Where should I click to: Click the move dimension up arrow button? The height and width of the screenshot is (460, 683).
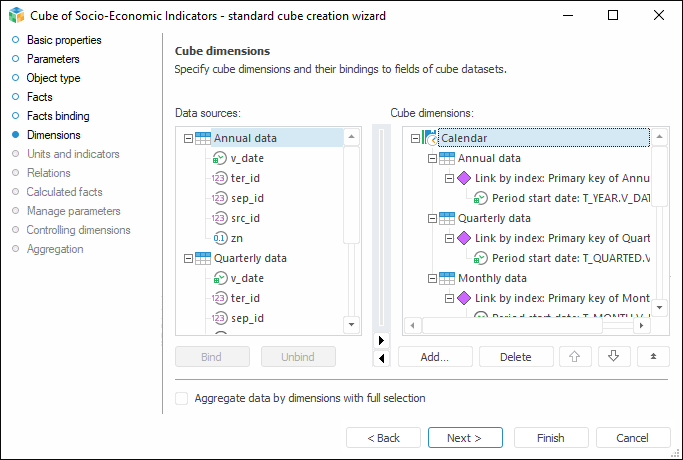(x=576, y=355)
